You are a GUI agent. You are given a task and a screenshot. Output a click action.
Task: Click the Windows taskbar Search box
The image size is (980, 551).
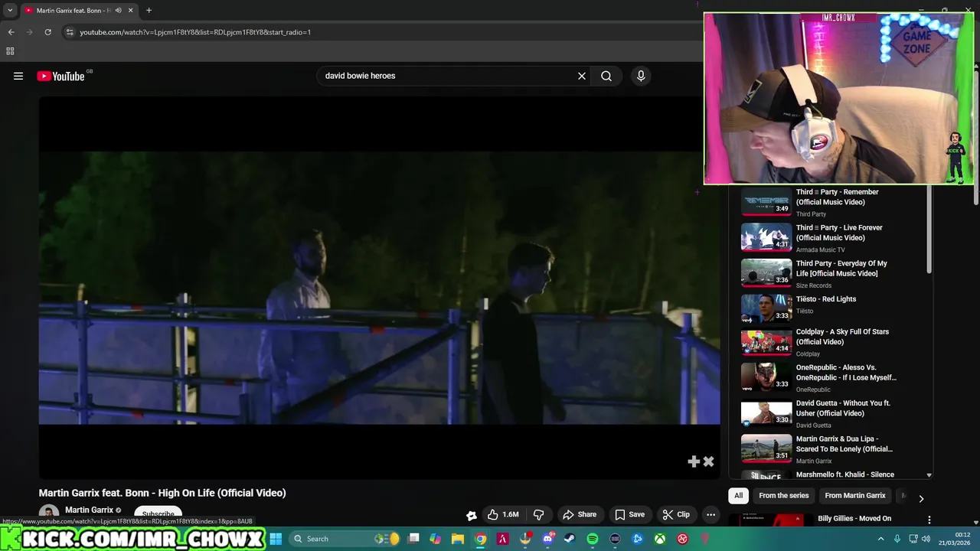click(x=346, y=539)
